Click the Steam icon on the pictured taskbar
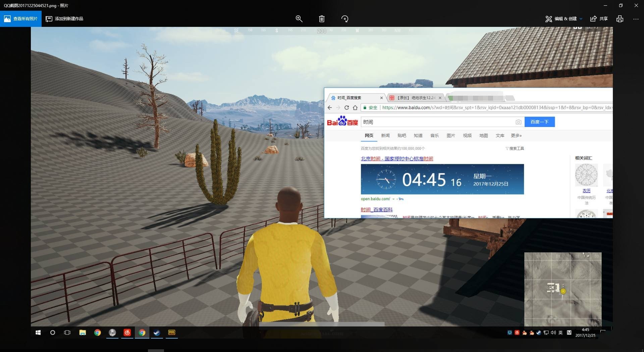This screenshot has height=352, width=644. pyautogui.click(x=157, y=333)
